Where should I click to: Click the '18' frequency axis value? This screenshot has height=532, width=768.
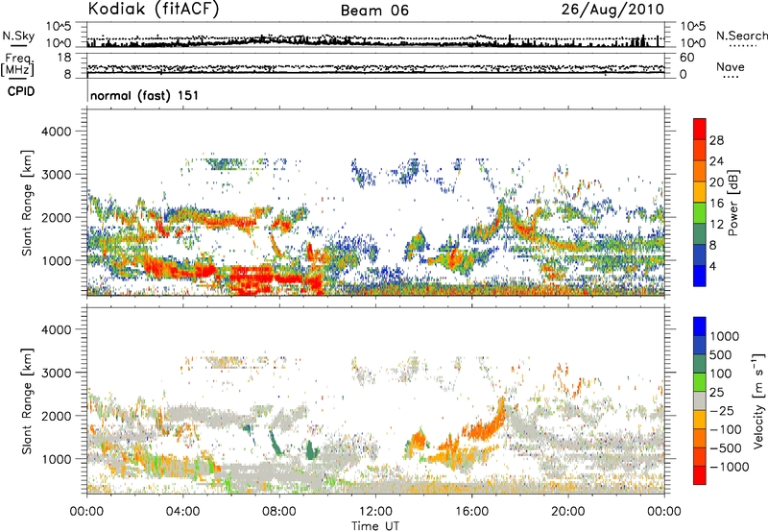tap(64, 58)
